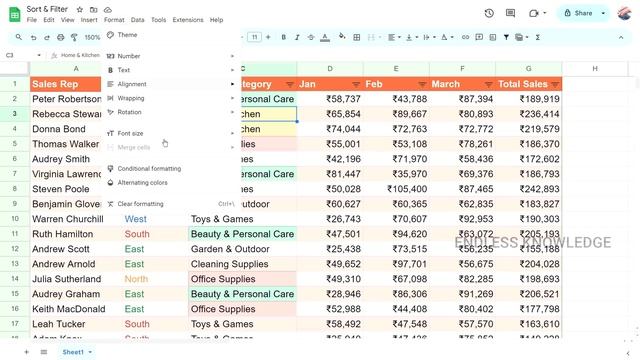The width and height of the screenshot is (640, 360).
Task: Open the Edit menu
Action: (x=49, y=20)
